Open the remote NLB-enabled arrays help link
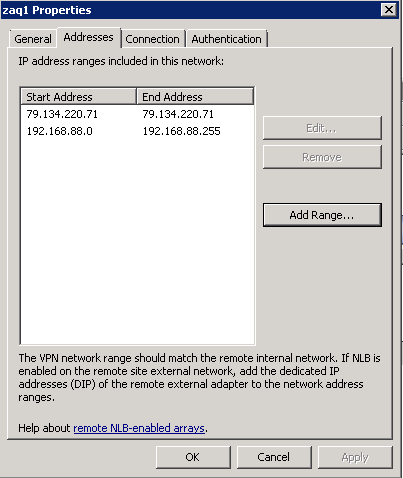 click(139, 428)
